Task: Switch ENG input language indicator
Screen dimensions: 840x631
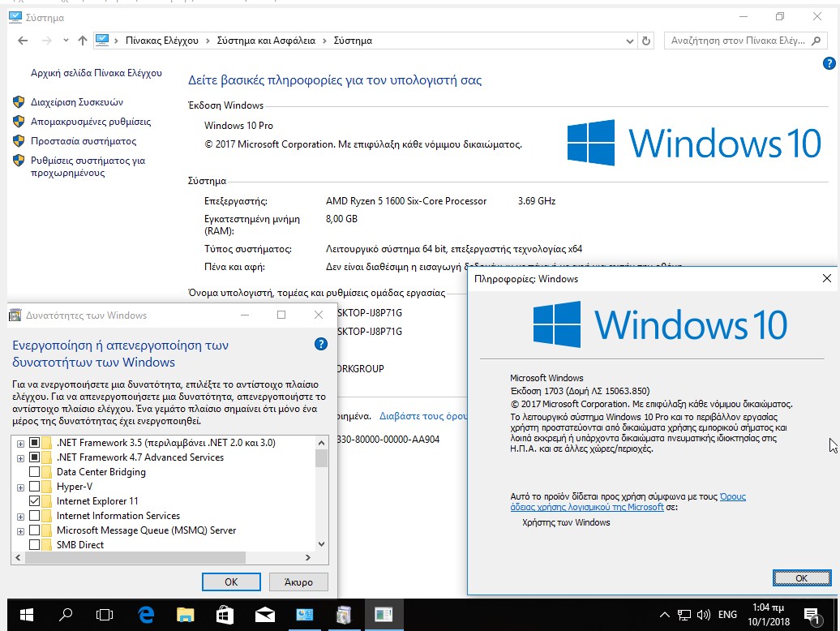Action: click(727, 615)
